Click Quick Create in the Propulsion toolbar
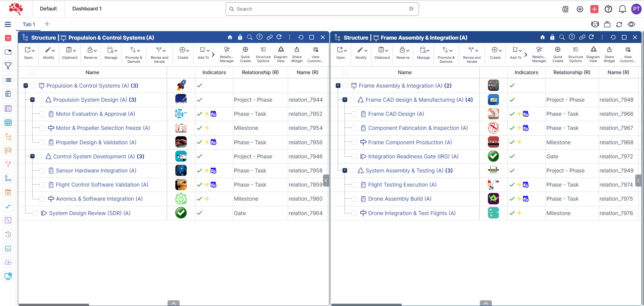The width and height of the screenshot is (644, 306). pos(245,54)
